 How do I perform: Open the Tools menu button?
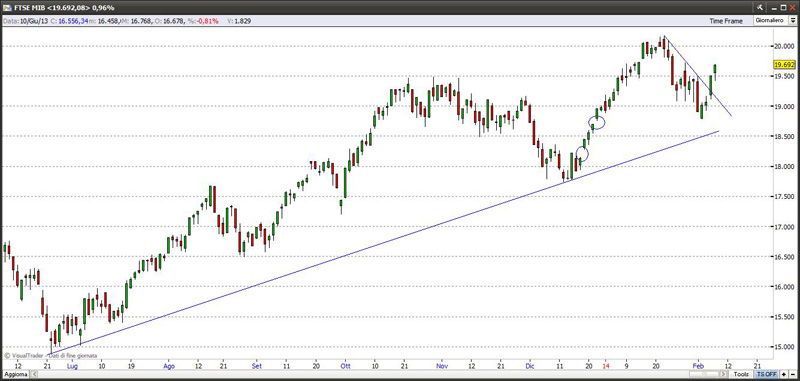point(741,374)
